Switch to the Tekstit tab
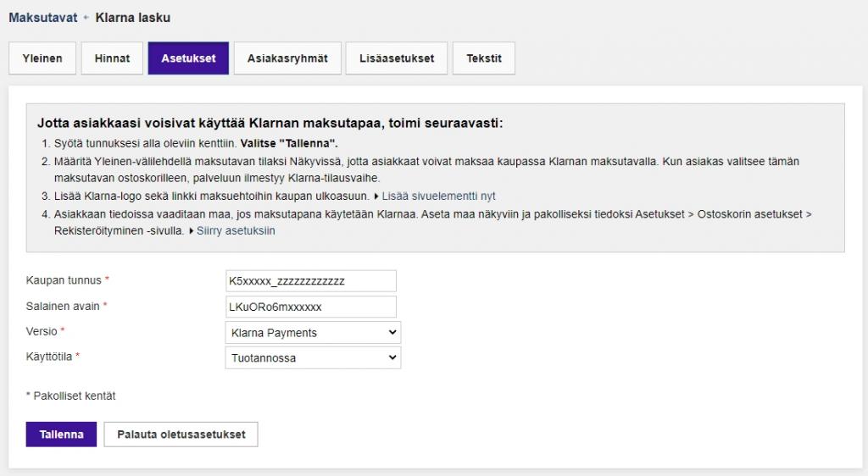 click(x=484, y=58)
